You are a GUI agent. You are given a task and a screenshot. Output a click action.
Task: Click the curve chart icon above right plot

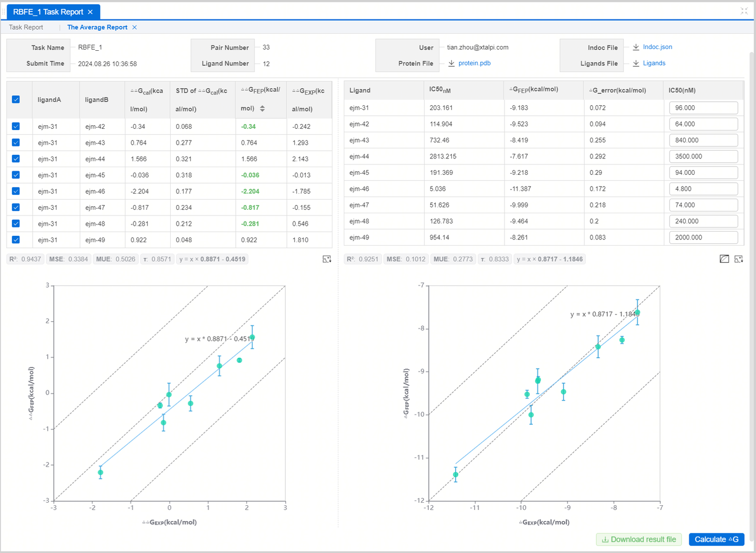(724, 259)
